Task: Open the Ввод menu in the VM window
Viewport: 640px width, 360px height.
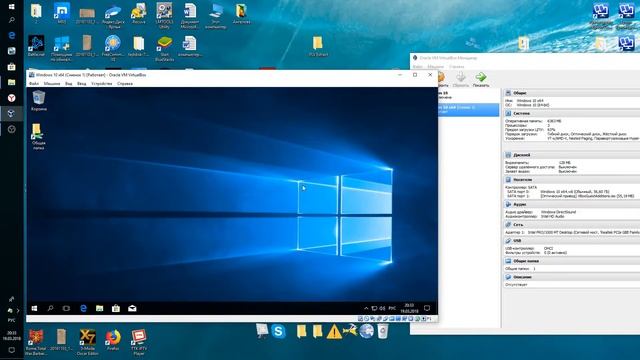Action: tap(82, 83)
